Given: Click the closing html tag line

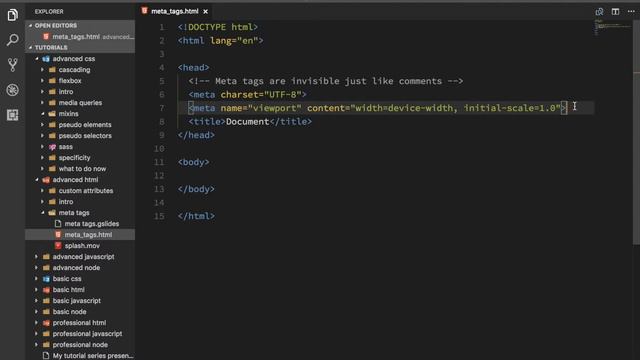Looking at the screenshot, I should tap(196, 216).
